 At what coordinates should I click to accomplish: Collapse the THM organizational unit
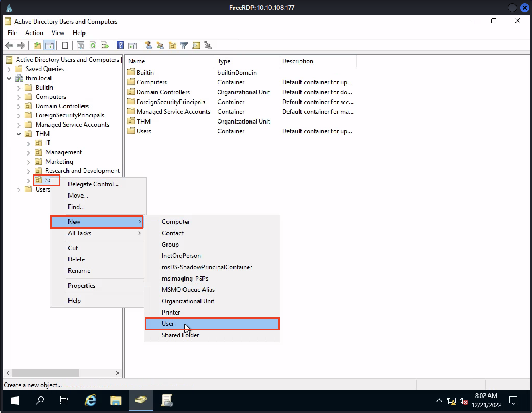[19, 134]
